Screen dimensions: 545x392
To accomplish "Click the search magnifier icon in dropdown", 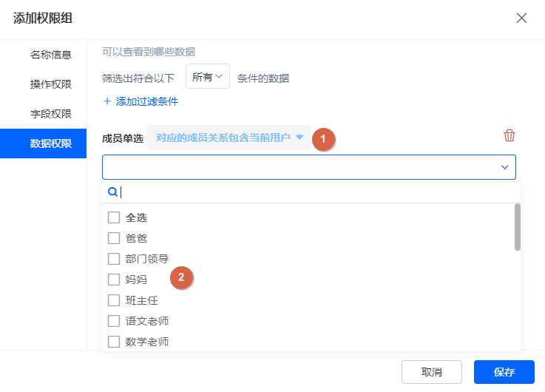I will pos(113,192).
